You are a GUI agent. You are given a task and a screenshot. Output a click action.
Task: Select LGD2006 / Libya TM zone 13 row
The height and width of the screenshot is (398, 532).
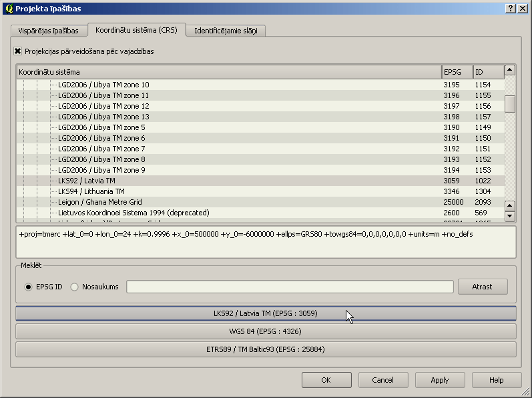260,117
